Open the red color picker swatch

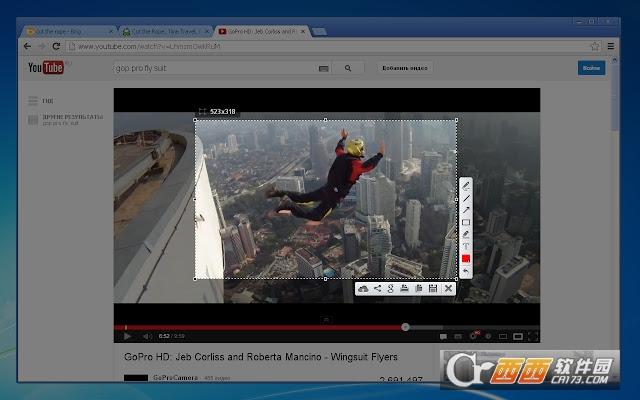pyautogui.click(x=466, y=258)
